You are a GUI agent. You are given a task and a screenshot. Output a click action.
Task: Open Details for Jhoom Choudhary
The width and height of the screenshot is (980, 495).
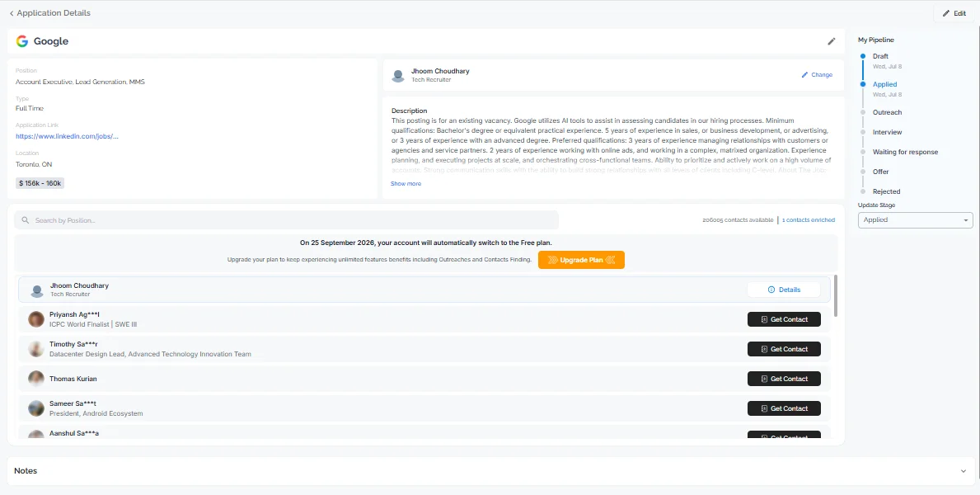[784, 290]
